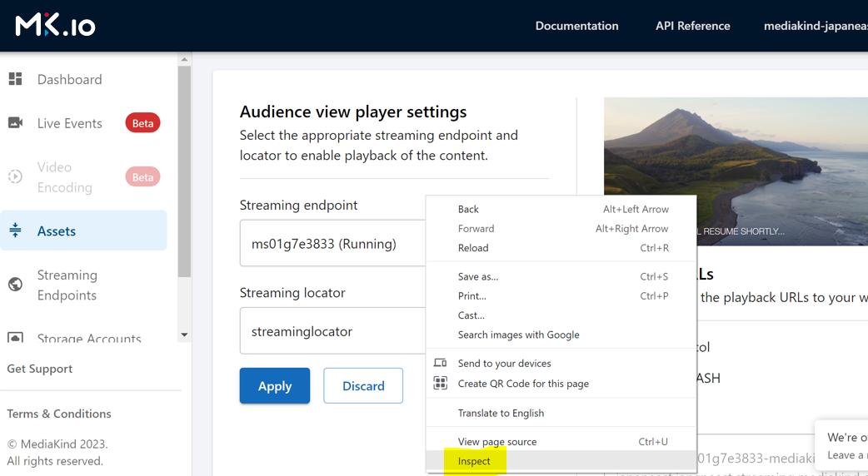Screen dimensions: 868x476
Task: Choose Reload in the context menu
Action: click(561, 248)
